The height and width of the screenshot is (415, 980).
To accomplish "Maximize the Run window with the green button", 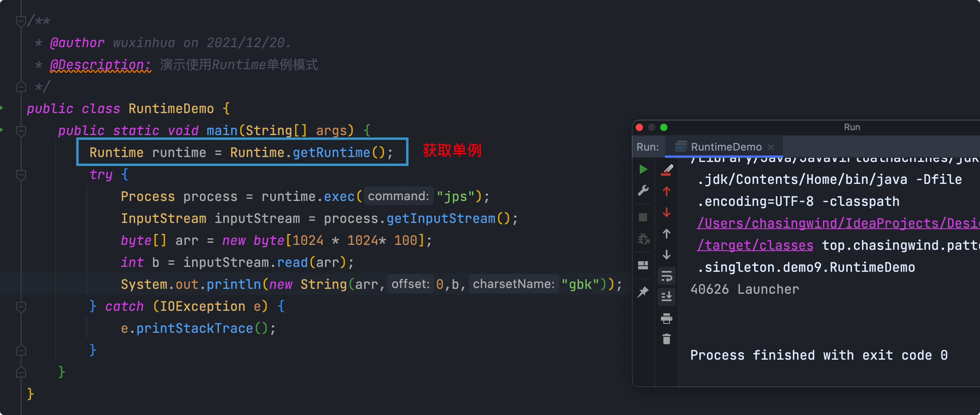I will [664, 127].
